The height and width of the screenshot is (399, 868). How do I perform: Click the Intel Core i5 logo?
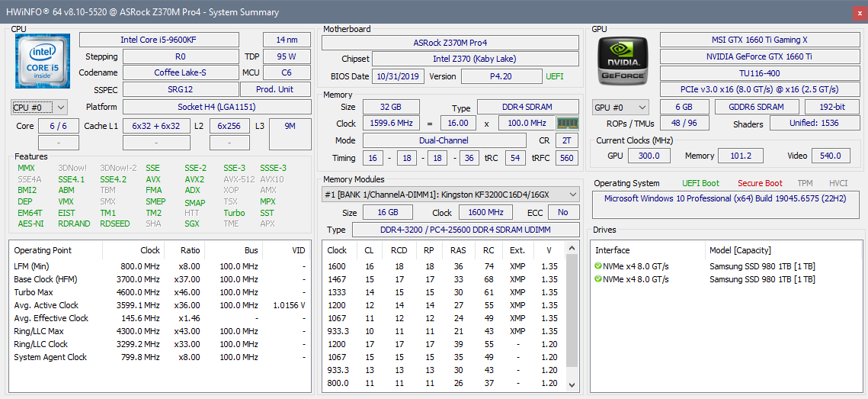pyautogui.click(x=43, y=63)
